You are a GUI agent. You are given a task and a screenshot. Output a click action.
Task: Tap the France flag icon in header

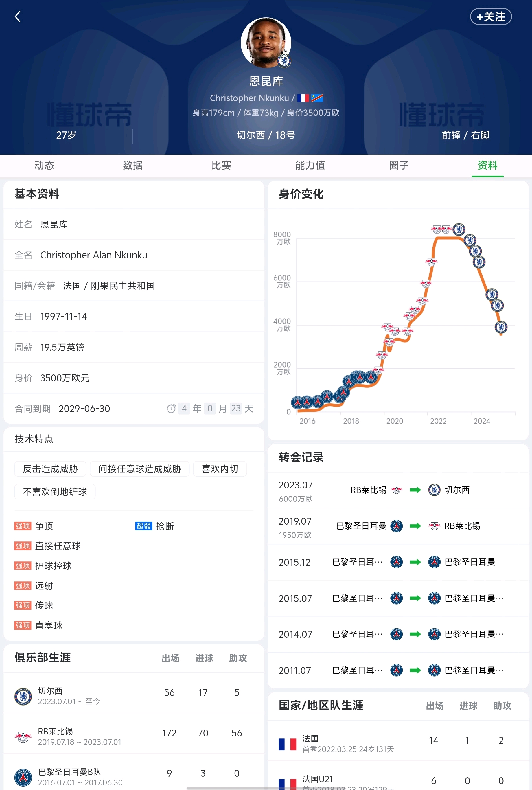(303, 98)
